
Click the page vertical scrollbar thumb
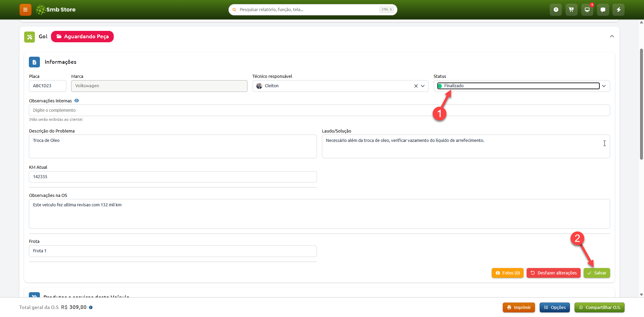[641, 104]
